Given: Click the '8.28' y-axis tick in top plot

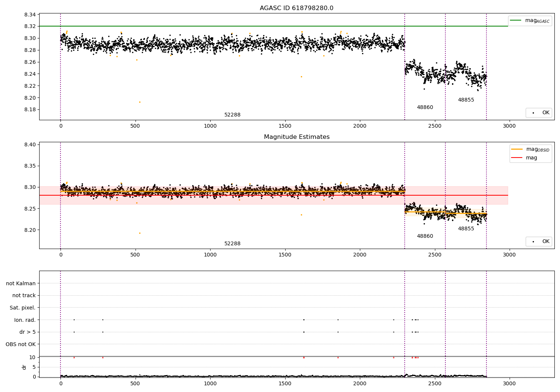Looking at the screenshot, I should pyautogui.click(x=29, y=50).
